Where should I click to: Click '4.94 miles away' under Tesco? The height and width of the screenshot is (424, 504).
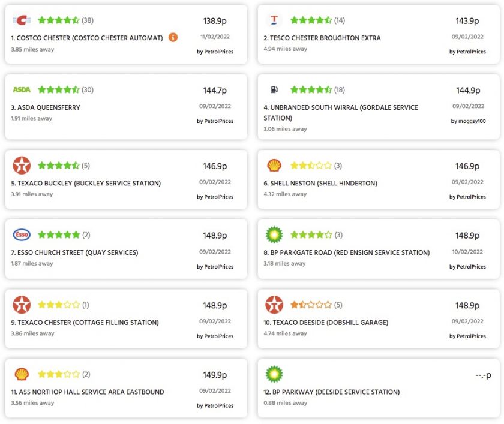coord(286,49)
